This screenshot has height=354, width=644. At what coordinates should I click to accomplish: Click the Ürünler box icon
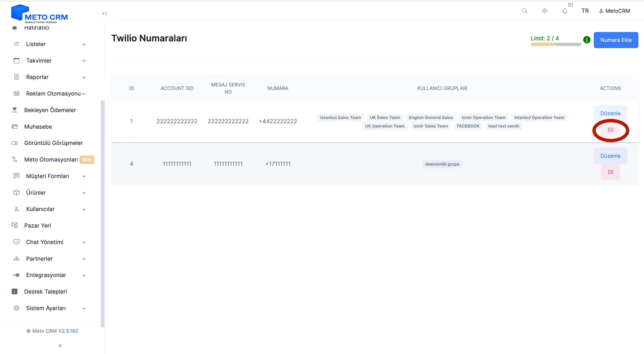[17, 193]
